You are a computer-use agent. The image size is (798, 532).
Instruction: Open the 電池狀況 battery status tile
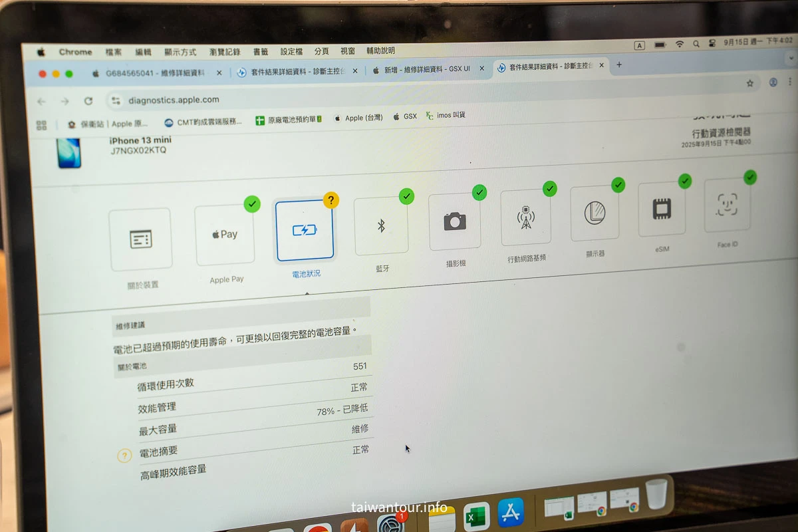(305, 230)
